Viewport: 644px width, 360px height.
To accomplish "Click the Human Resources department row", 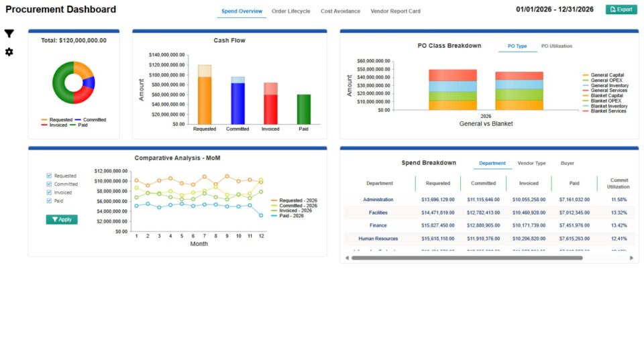I will tap(378, 239).
